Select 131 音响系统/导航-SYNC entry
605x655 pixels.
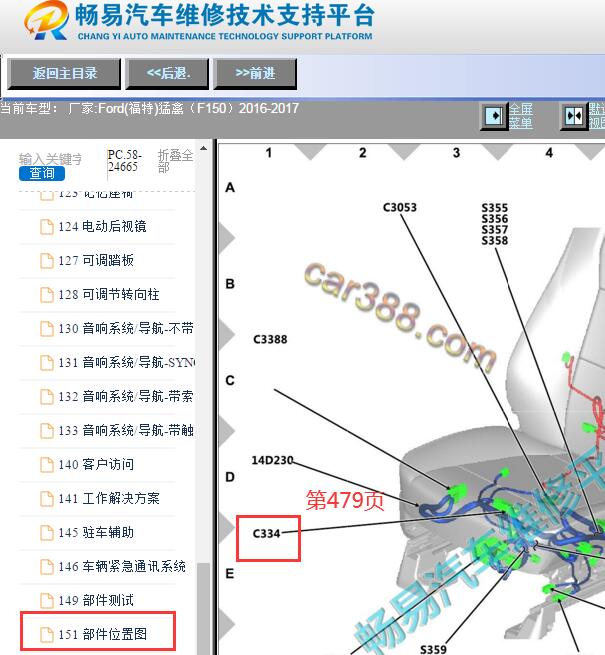coord(127,362)
